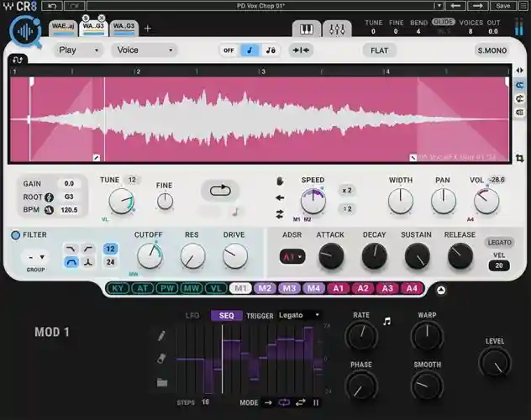Click the undo arrow in top bar
Screen dimensions: 531x420
[52, 6]
